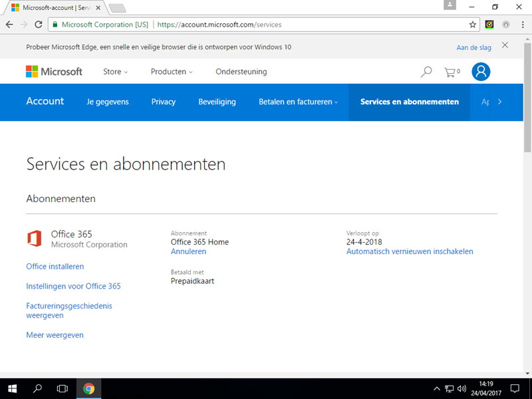Open the Ondersteuning menu item
This screenshot has width=532, height=399.
241,72
